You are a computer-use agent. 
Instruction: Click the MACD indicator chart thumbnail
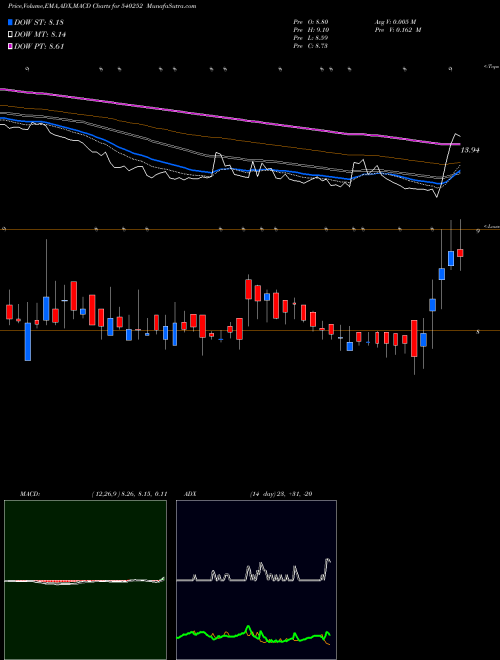[85, 580]
